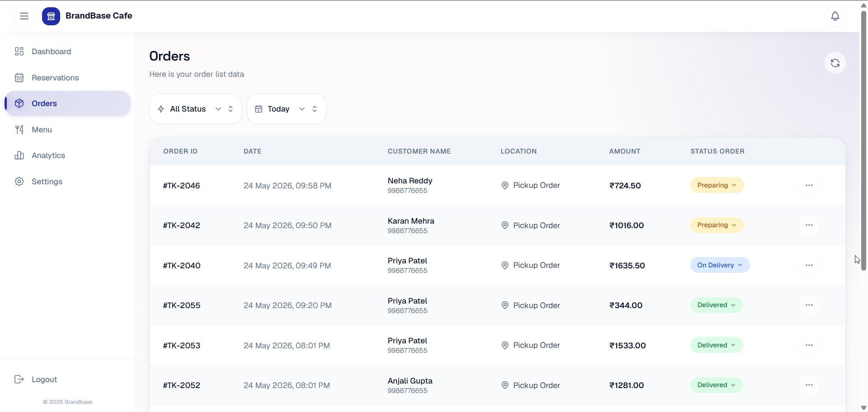The width and height of the screenshot is (868, 412).
Task: Open the Today date filter
Action: 287,109
